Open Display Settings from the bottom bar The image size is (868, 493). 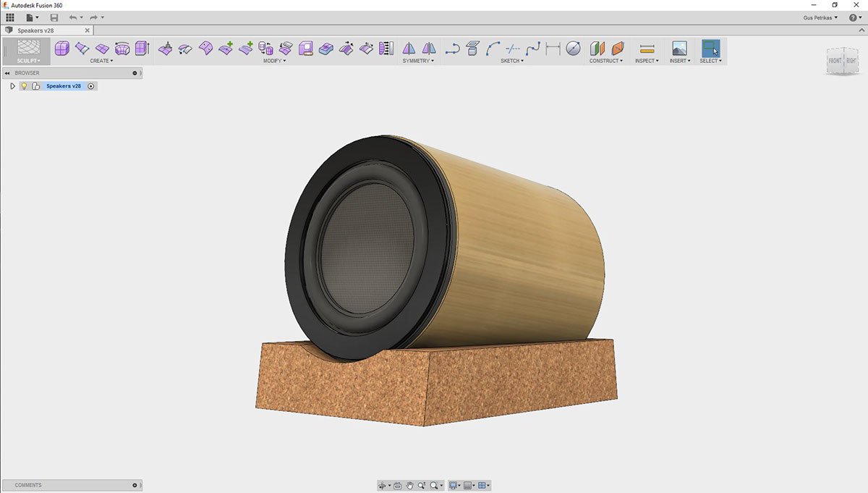(454, 485)
